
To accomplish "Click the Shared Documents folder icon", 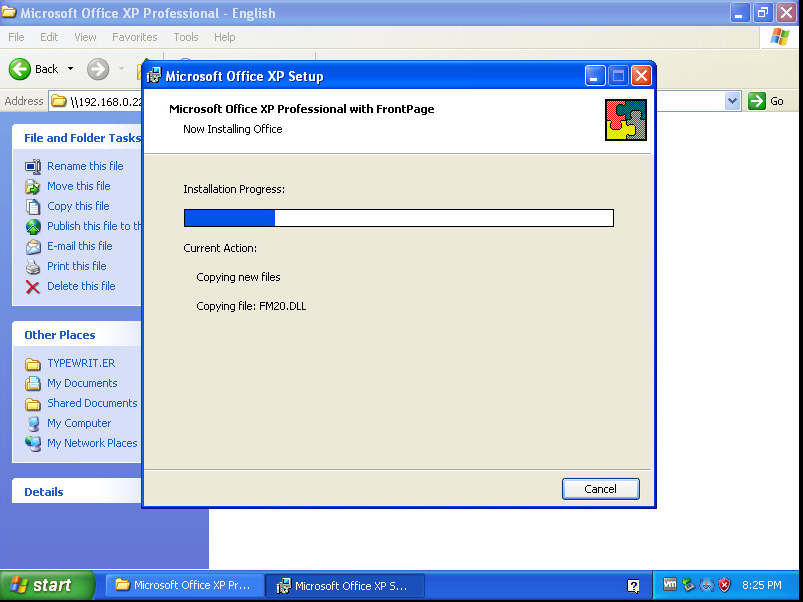I will coord(33,404).
